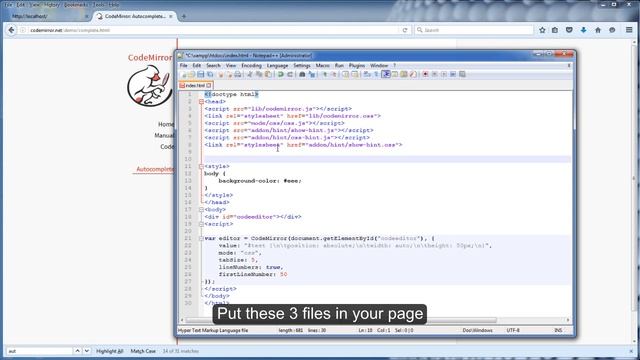Select the index.html document tab

(195, 85)
